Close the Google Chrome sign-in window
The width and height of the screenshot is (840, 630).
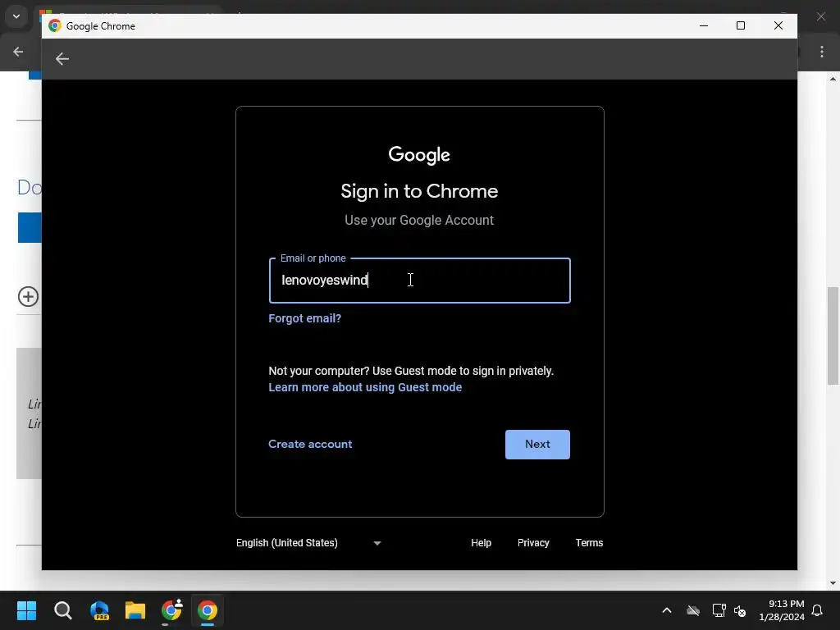[x=778, y=25]
